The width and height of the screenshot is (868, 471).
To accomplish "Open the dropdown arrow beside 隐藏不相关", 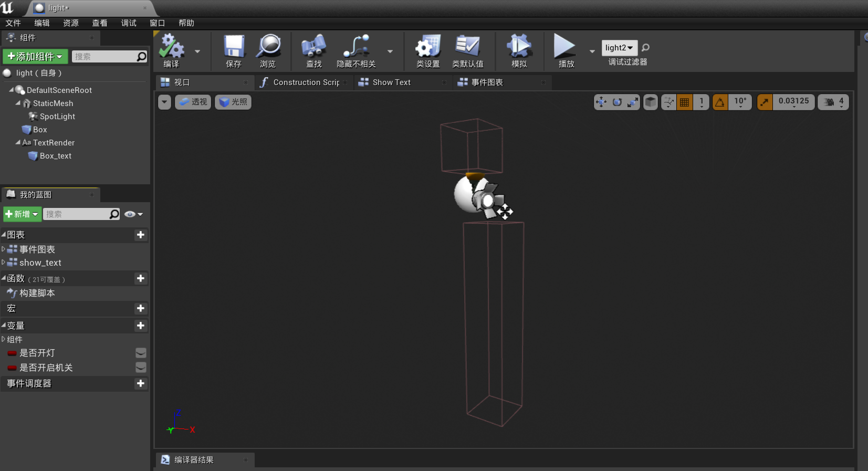I will (390, 51).
